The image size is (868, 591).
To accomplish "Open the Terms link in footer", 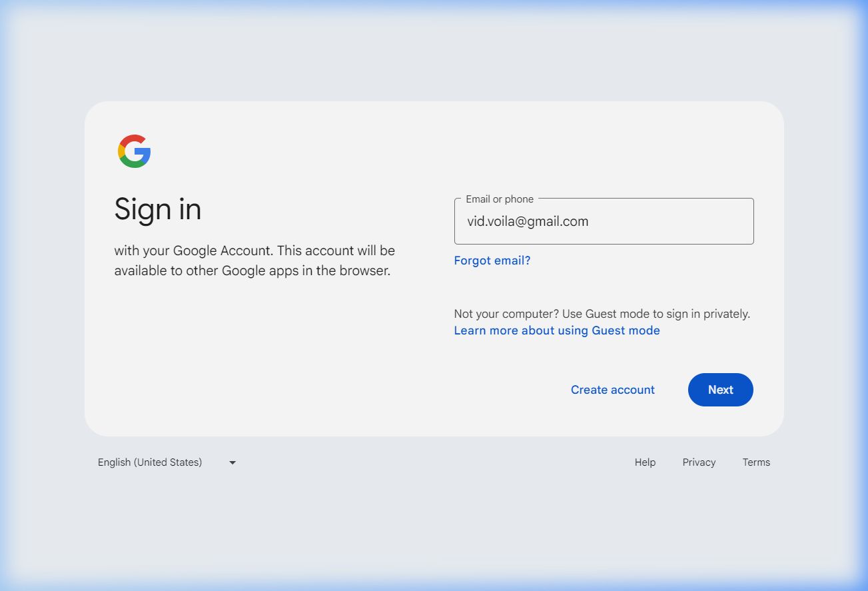I will coord(756,462).
